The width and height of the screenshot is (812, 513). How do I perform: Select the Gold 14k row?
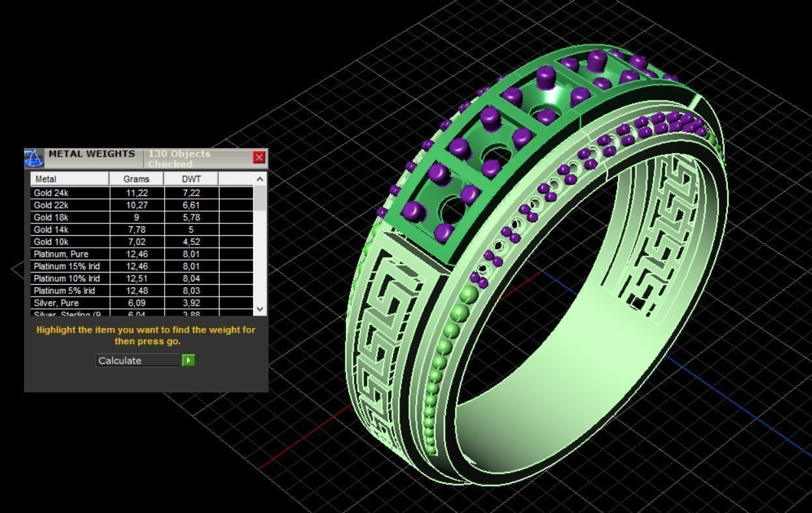[x=142, y=229]
